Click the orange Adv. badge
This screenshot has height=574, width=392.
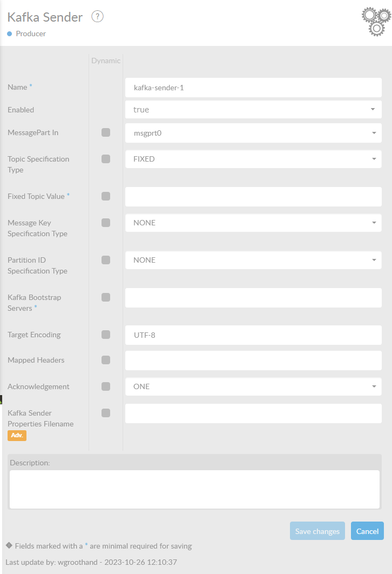click(x=17, y=435)
